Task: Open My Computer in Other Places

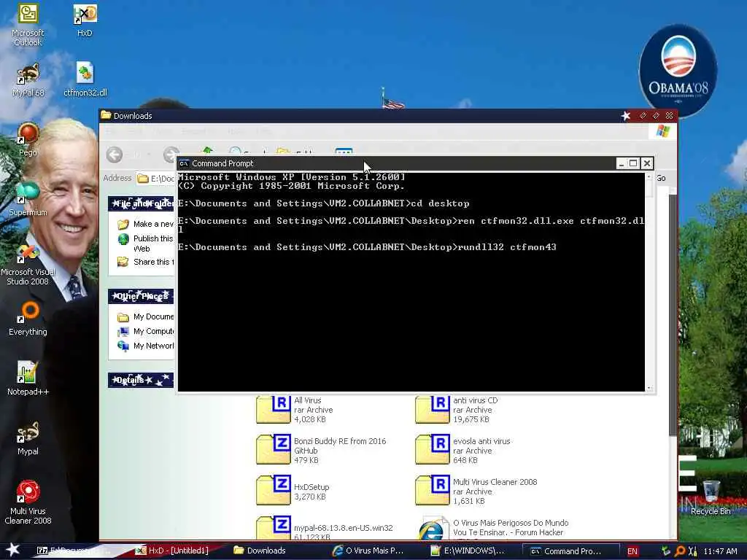Action: [146, 331]
